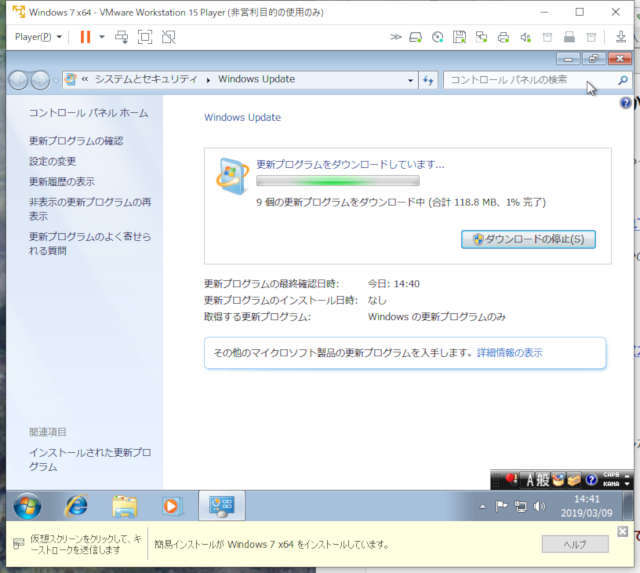Click the IME conversion mode 般 indicator
Image resolution: width=640 pixels, height=573 pixels.
pyautogui.click(x=543, y=480)
